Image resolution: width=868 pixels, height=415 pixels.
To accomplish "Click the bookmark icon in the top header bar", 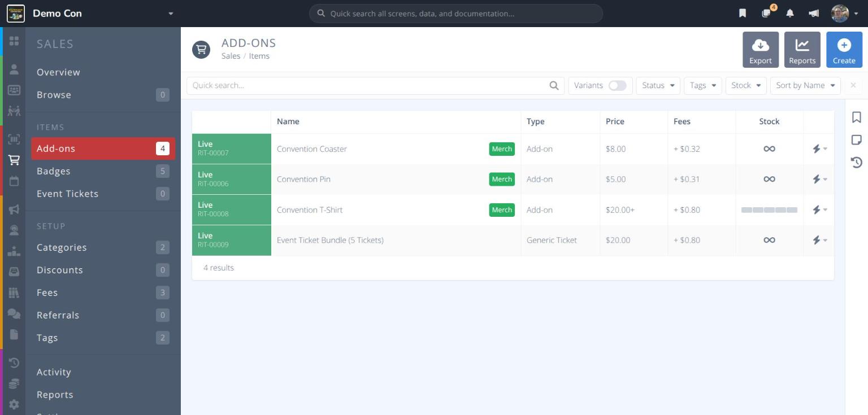I will click(x=743, y=14).
